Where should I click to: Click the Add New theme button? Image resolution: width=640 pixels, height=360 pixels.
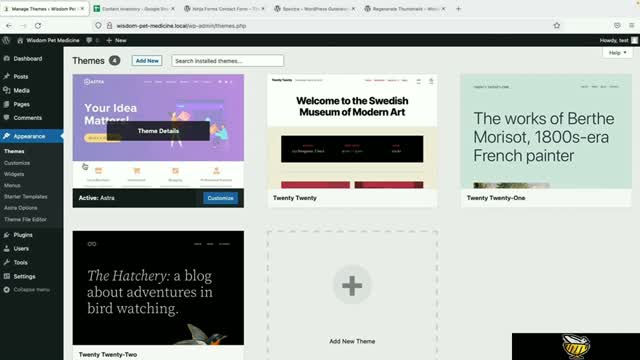[x=147, y=60]
